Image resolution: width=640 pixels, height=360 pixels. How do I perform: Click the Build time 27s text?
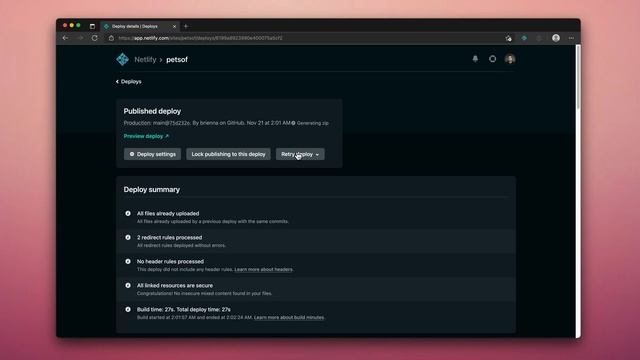[x=184, y=309]
